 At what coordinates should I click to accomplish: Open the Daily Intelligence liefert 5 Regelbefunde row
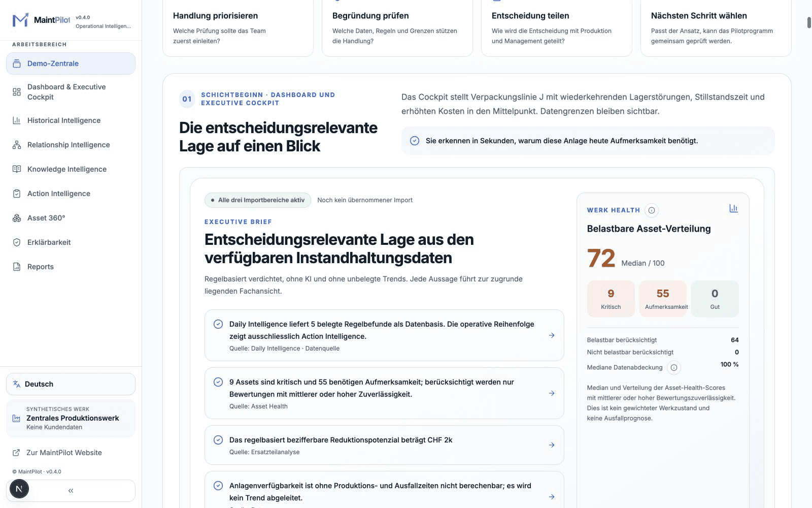pos(384,335)
